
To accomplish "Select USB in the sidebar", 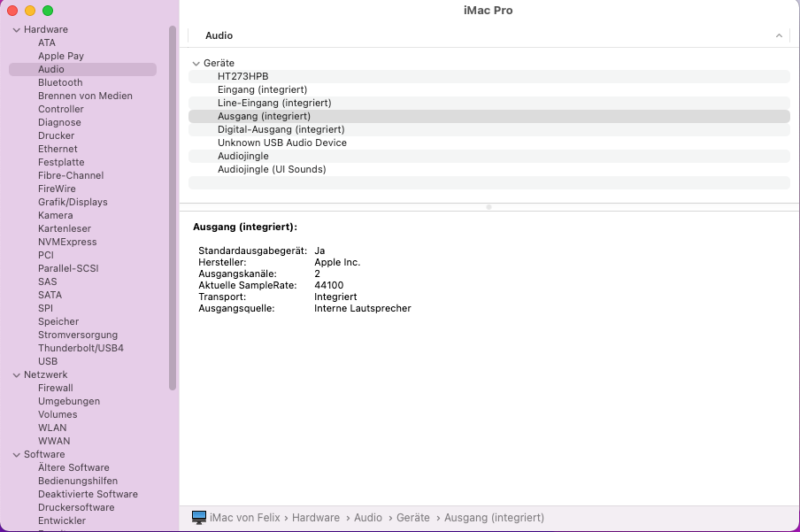I will 48,361.
